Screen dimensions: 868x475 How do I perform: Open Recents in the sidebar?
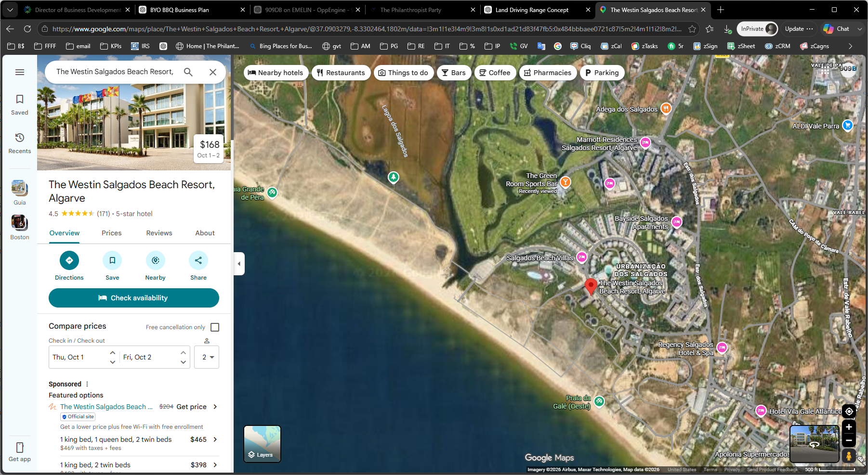coord(20,143)
